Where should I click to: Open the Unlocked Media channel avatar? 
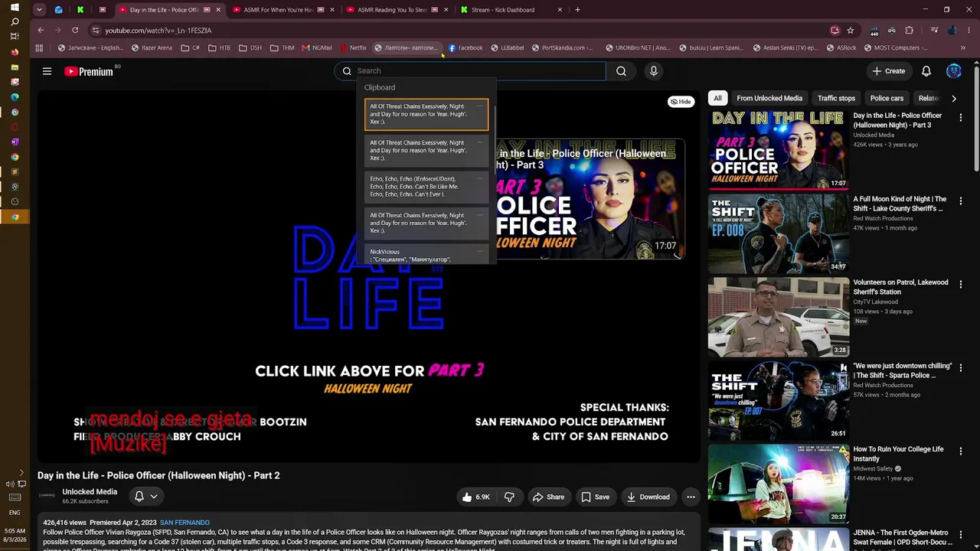(x=47, y=496)
